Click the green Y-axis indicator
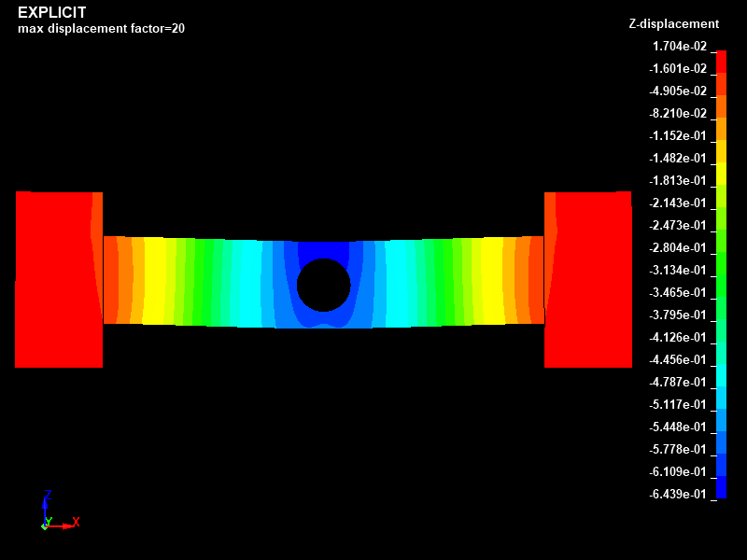Screen dimensions: 747x560 (49, 521)
